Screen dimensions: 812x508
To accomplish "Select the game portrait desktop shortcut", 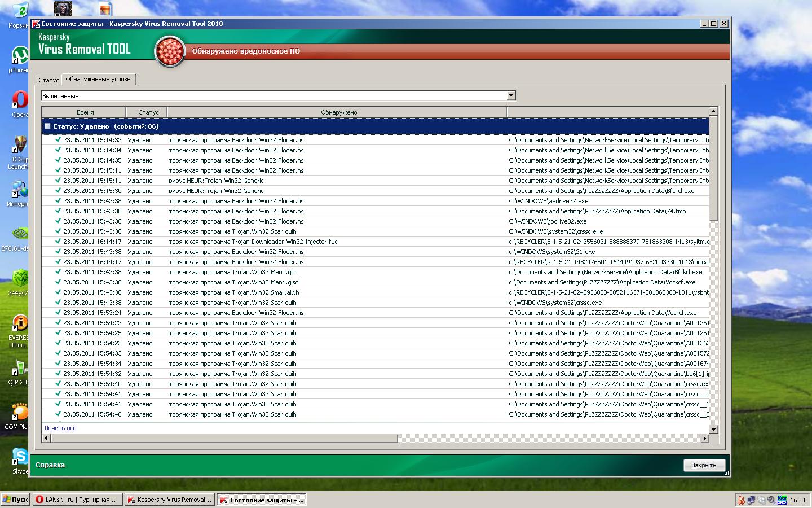I will pyautogui.click(x=63, y=9).
